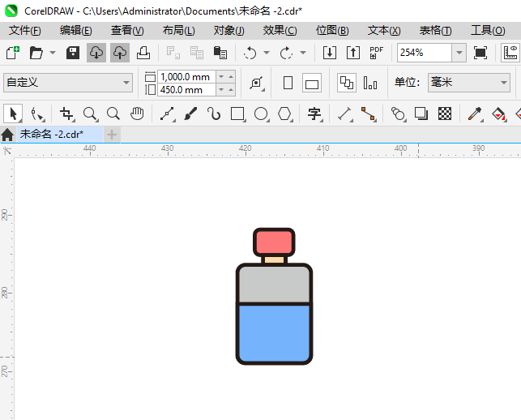Set page orientation to landscape
This screenshot has width=521, height=420.
pos(312,83)
